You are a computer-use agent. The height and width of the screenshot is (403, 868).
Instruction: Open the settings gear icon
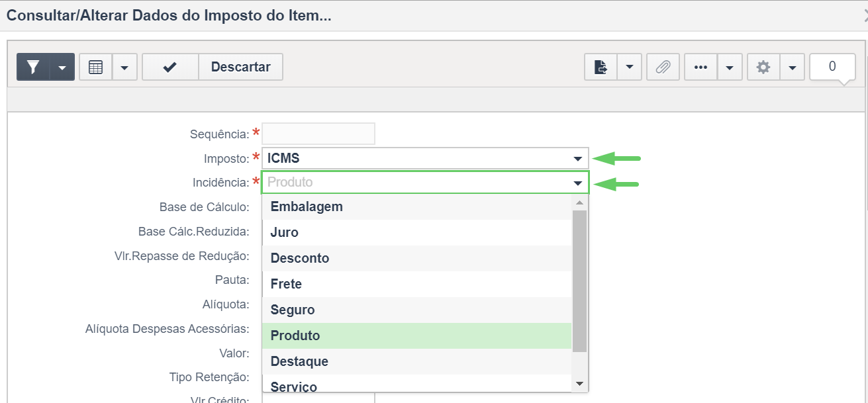763,67
